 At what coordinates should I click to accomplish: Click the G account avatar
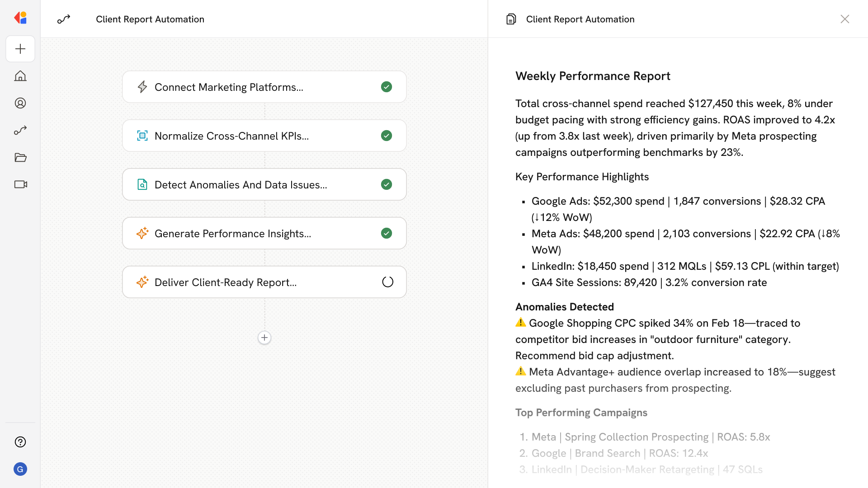point(20,469)
